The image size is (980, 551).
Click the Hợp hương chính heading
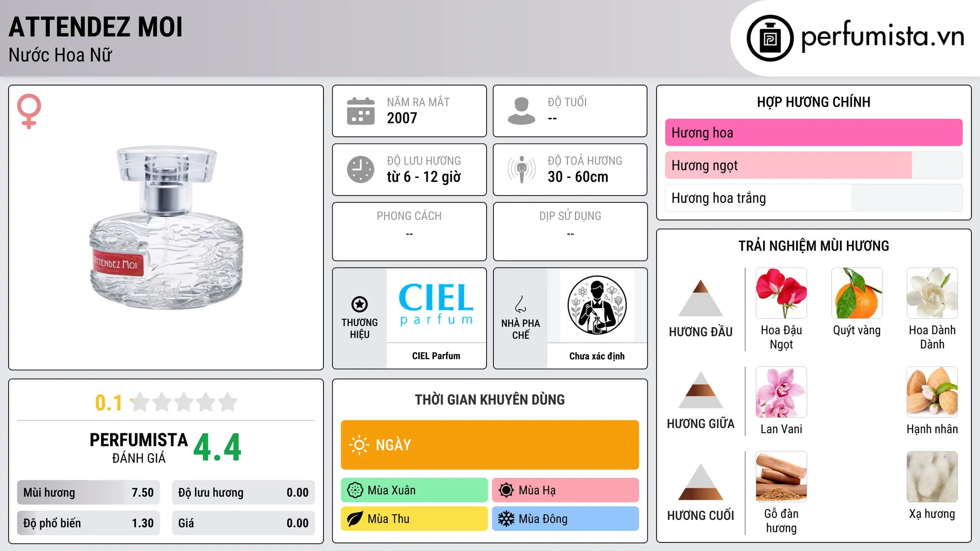[x=813, y=102]
